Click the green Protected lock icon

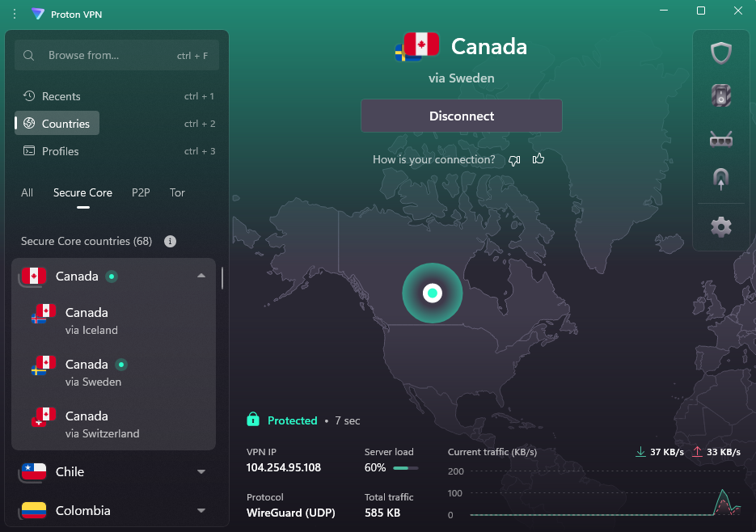pyautogui.click(x=252, y=419)
